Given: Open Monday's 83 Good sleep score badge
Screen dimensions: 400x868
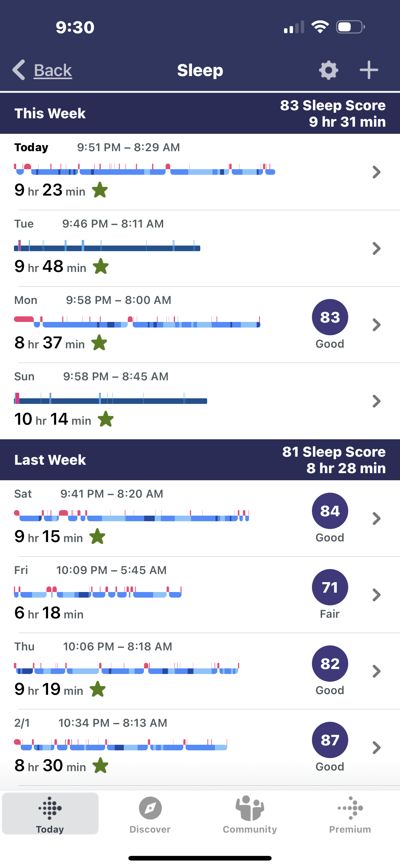Looking at the screenshot, I should click(x=330, y=317).
